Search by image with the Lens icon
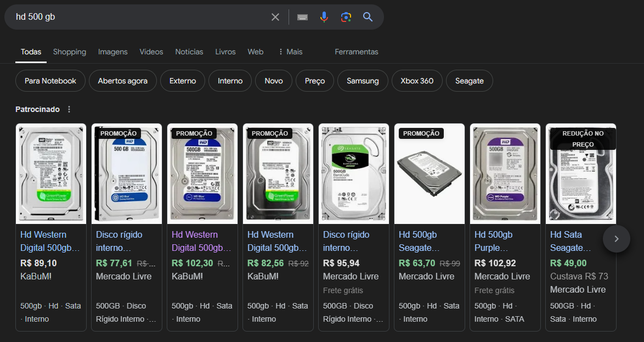This screenshot has width=644, height=342. (x=346, y=17)
